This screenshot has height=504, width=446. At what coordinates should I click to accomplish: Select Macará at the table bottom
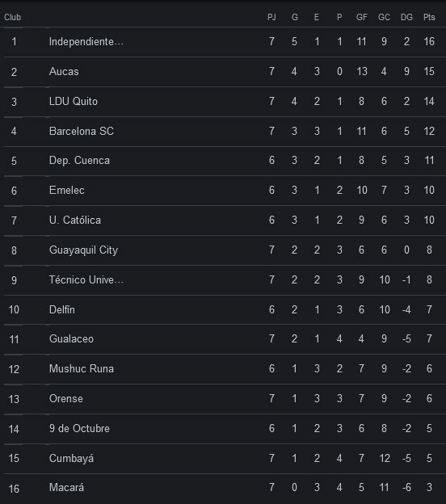[66, 488]
